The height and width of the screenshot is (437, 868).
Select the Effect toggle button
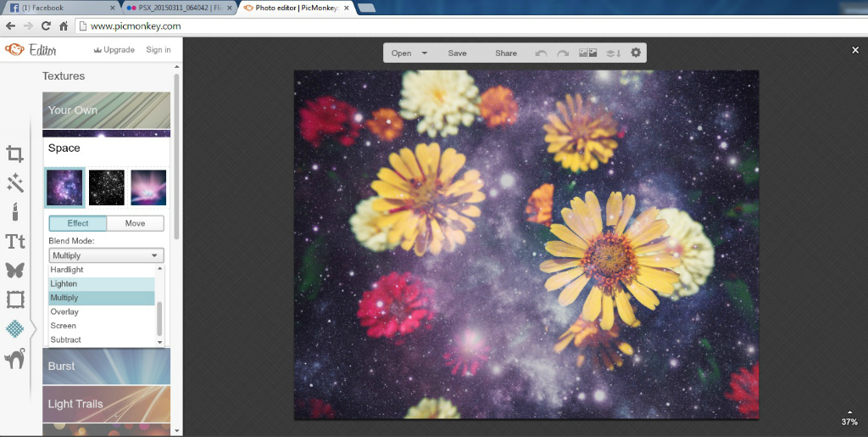(77, 223)
